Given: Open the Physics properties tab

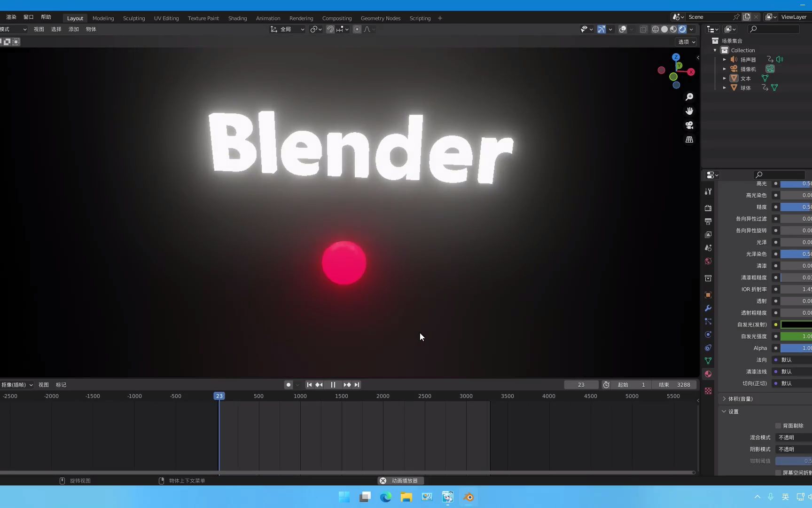Looking at the screenshot, I should tap(708, 334).
